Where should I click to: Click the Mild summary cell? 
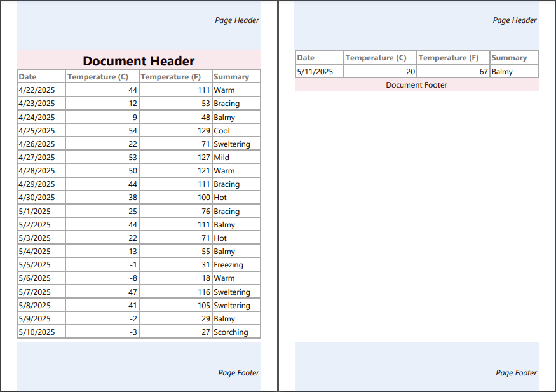[x=222, y=158]
